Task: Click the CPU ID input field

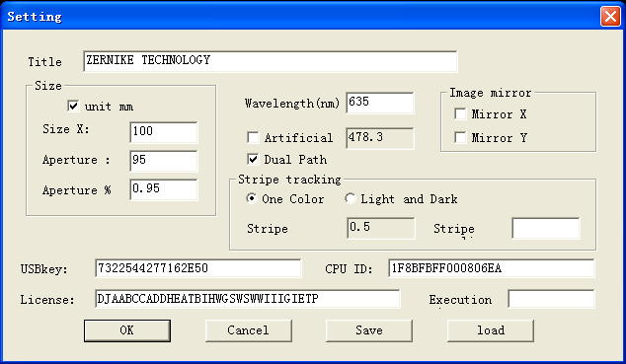Action: pos(491,268)
